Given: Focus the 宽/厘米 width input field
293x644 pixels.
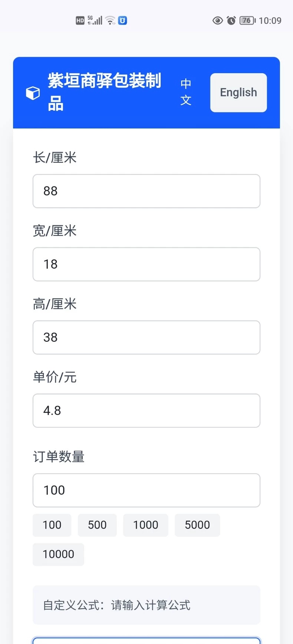Looking at the screenshot, I should pos(146,264).
